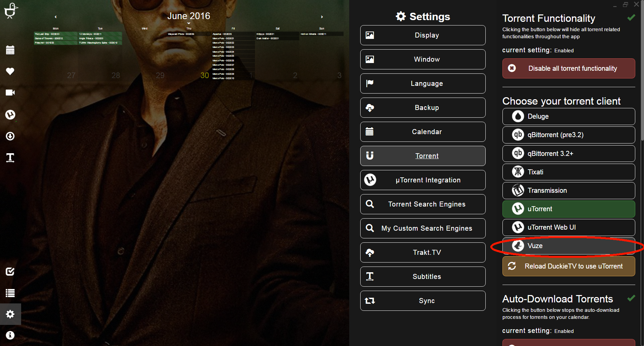
Task: Open Wayward Pines S02E06 calendar entry
Action: click(x=189, y=34)
